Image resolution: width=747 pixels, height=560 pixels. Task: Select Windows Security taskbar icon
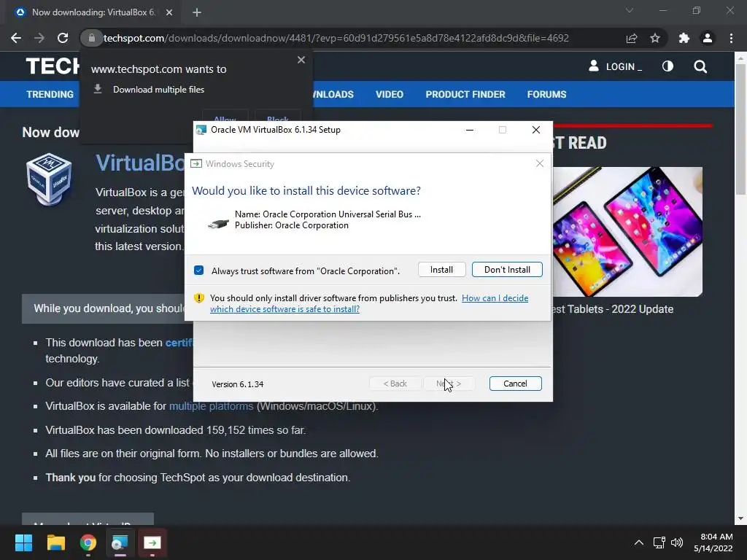point(152,542)
